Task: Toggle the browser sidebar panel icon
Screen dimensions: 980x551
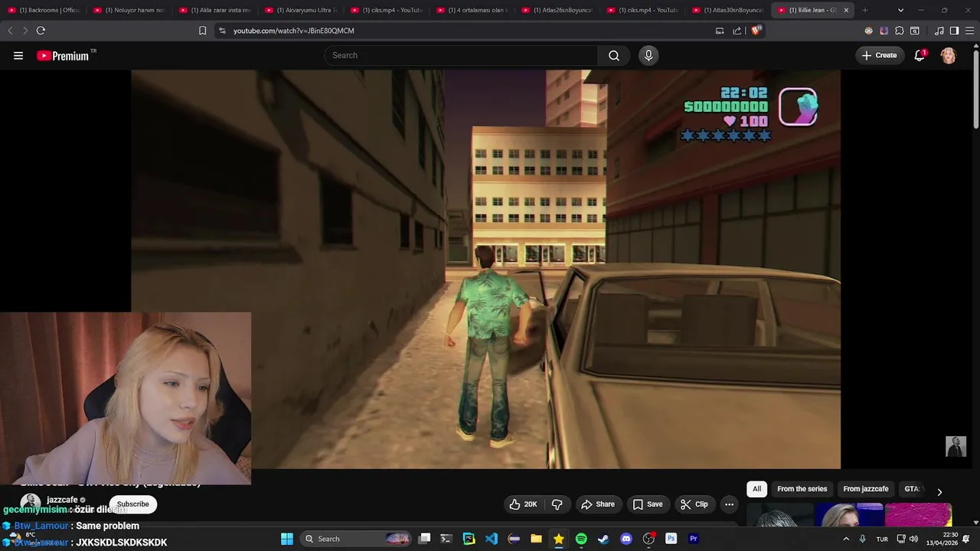Action: 954,31
